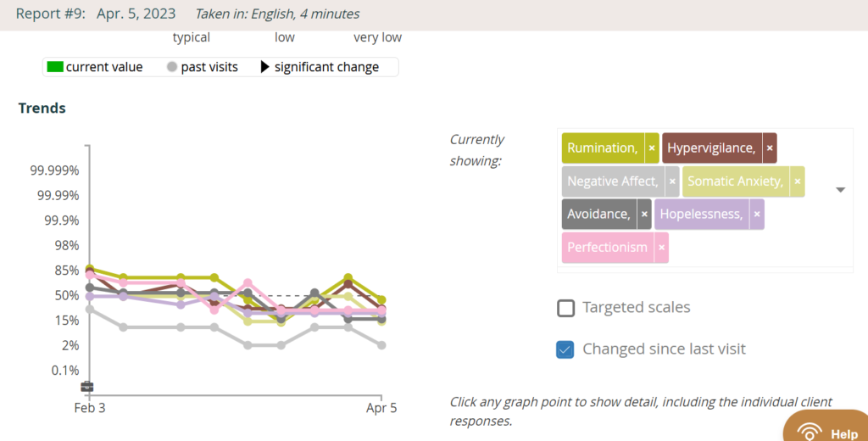This screenshot has width=868, height=441.
Task: Remove the Perfectionism tag
Action: 661,247
